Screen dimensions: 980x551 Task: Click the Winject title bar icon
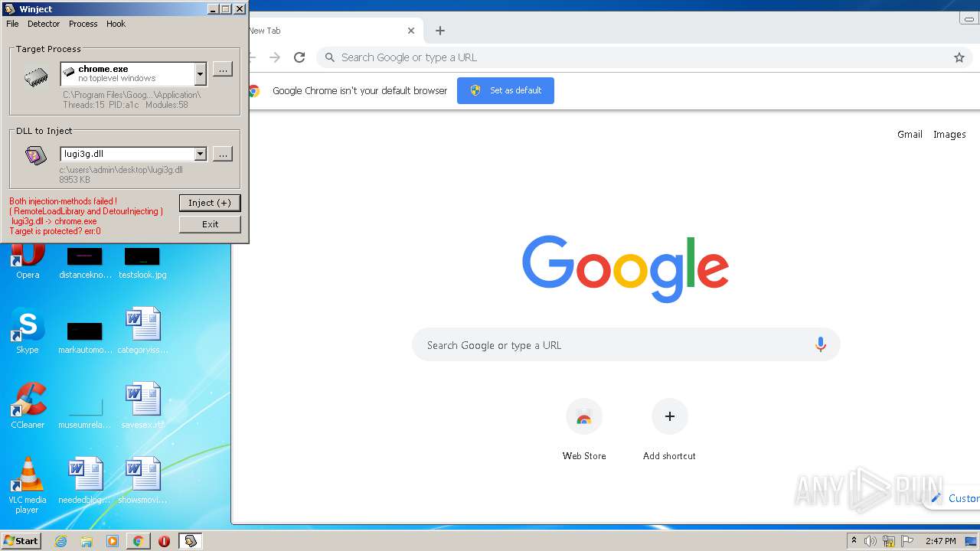(9, 8)
